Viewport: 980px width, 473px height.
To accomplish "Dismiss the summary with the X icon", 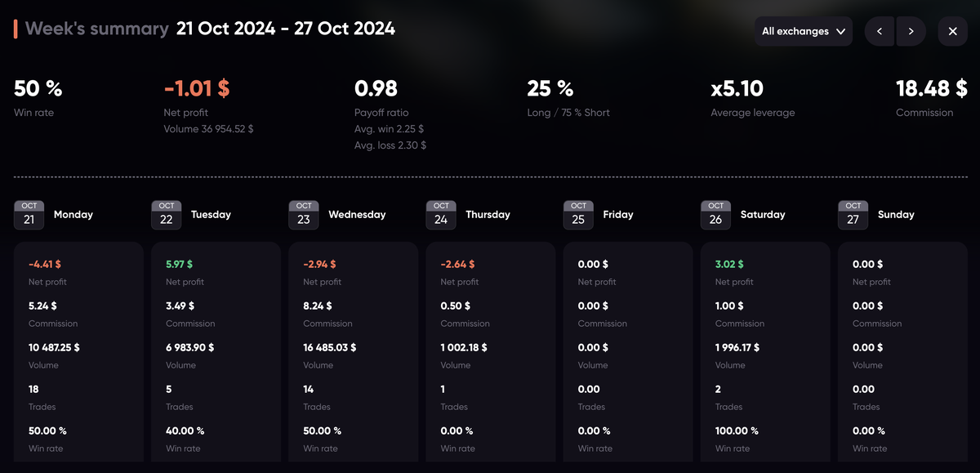I will pos(951,31).
